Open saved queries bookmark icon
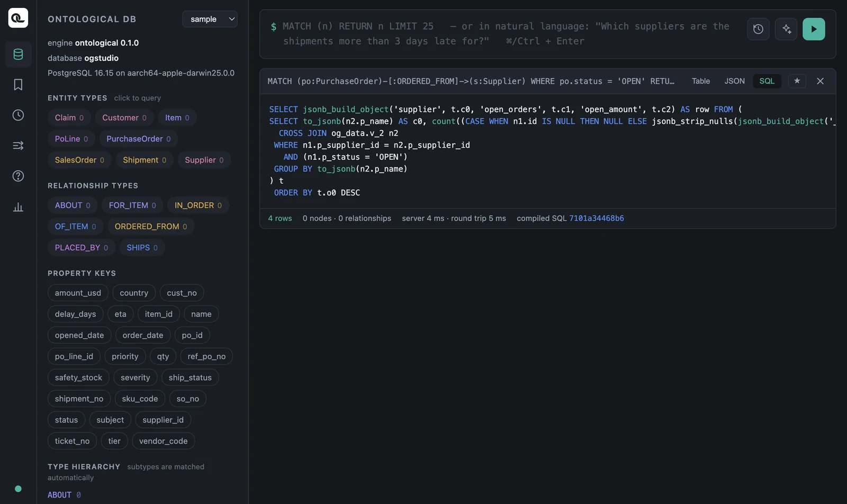Image resolution: width=847 pixels, height=504 pixels. pos(18,85)
